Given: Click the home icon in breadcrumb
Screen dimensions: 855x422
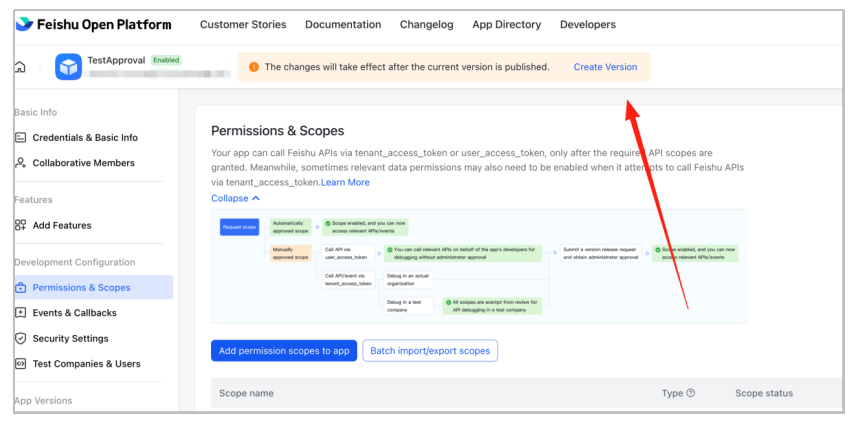Looking at the screenshot, I should click(20, 67).
